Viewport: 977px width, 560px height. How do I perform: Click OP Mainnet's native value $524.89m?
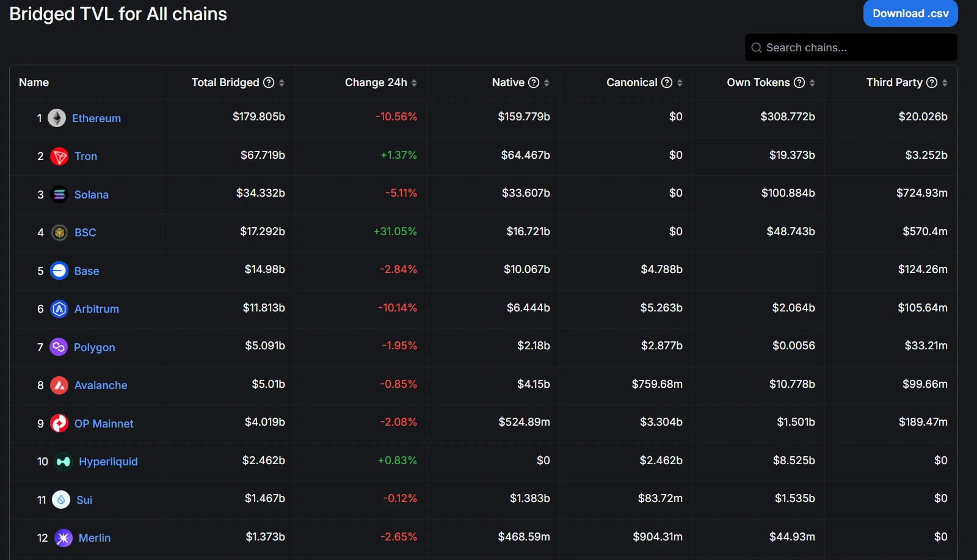click(524, 422)
